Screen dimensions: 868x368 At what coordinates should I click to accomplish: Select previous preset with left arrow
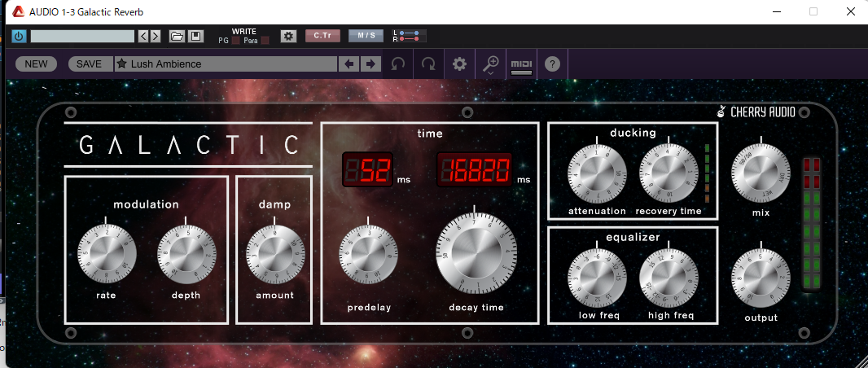[x=349, y=64]
